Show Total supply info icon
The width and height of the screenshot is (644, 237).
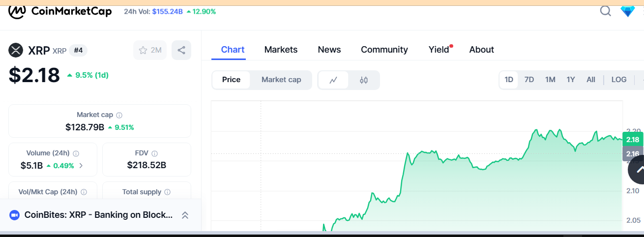pos(168,192)
